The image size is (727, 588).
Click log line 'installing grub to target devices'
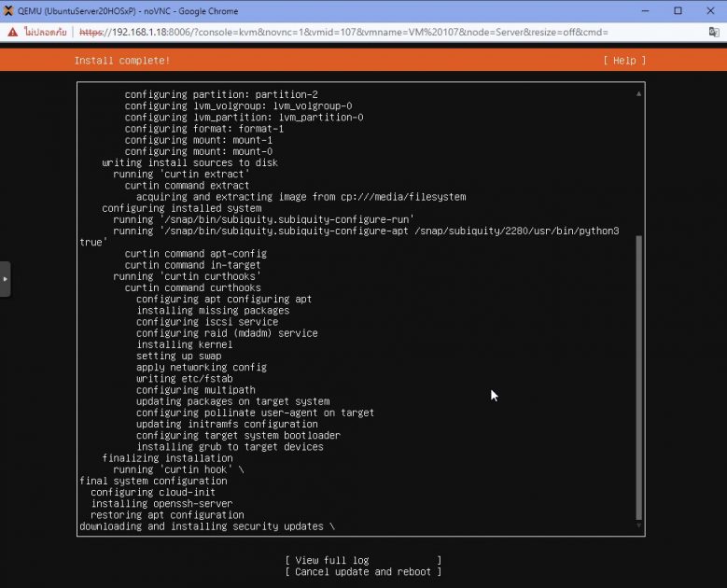tap(230, 446)
